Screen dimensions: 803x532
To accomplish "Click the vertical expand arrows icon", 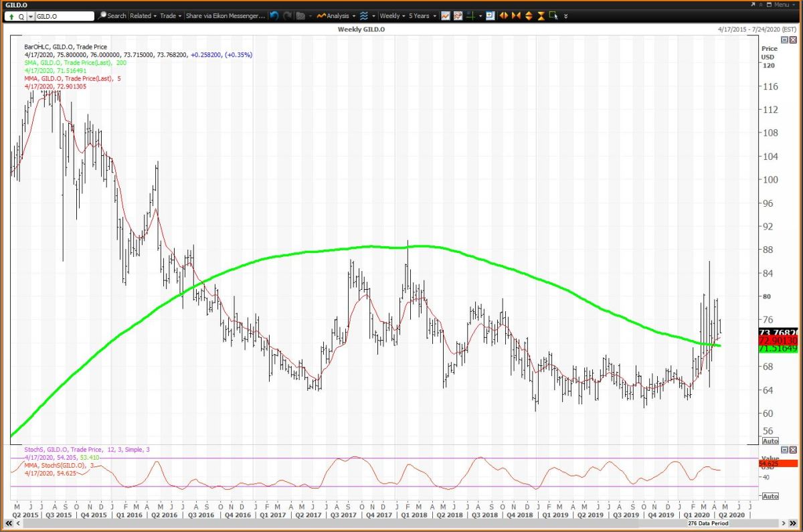I will click(529, 15).
